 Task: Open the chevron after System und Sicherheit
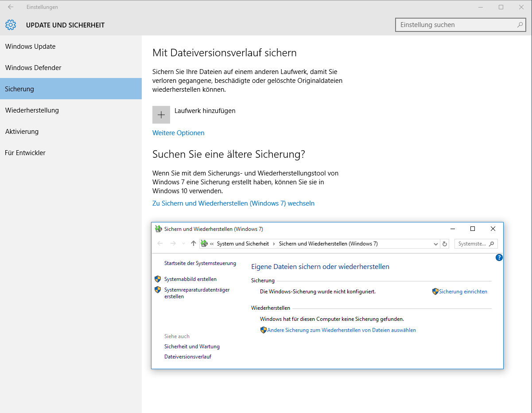point(274,244)
